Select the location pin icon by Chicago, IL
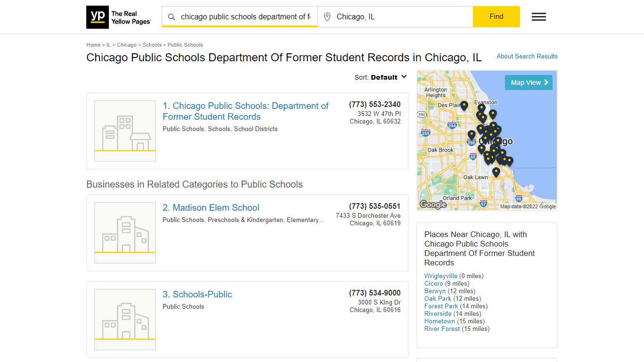This screenshot has width=644, height=362. pos(327,17)
